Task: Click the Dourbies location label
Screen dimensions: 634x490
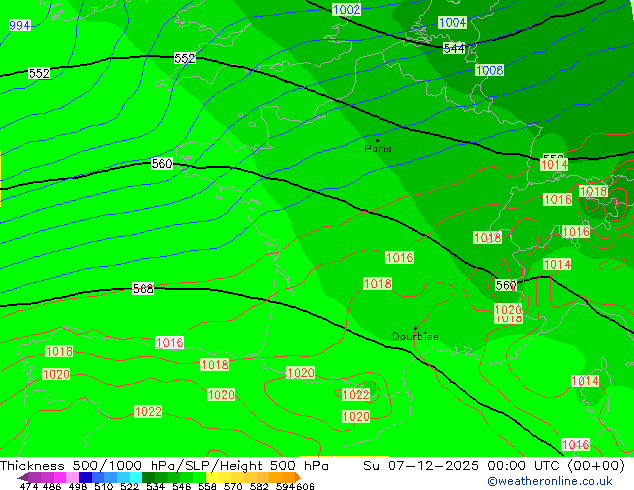Action: 415,336
